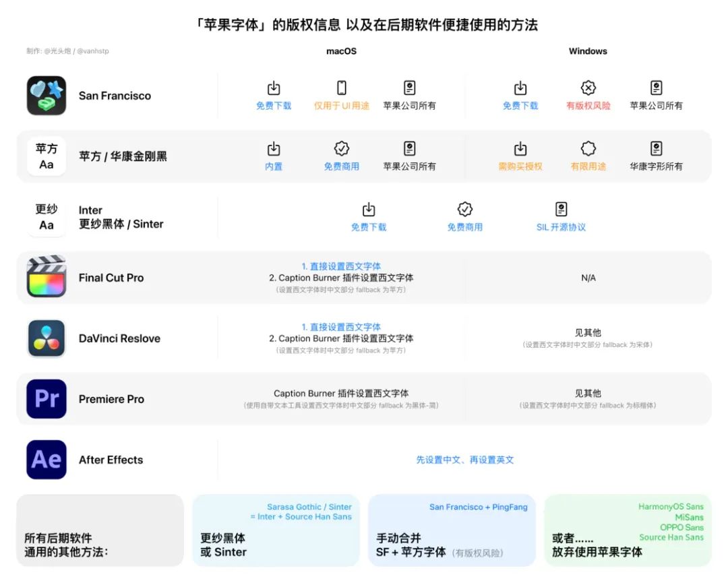Click the 苹方 / 华康金刚黑 label
This screenshot has width=728, height=583.
123,156
